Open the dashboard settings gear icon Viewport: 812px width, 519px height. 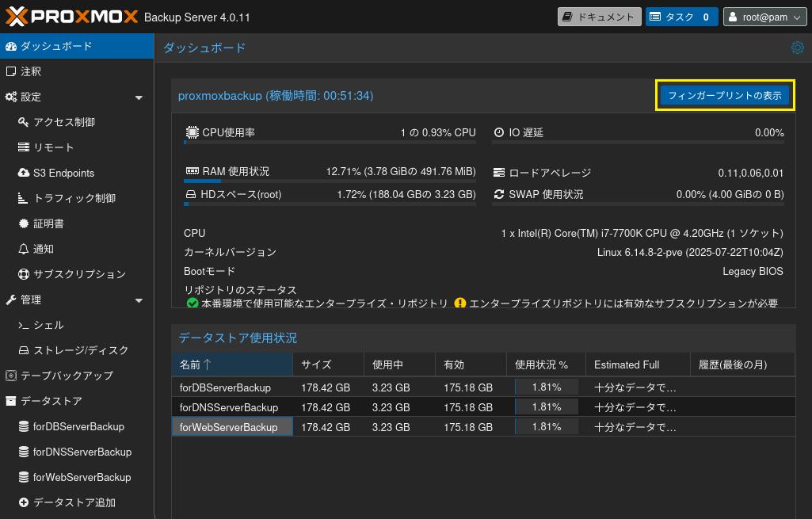coord(798,48)
